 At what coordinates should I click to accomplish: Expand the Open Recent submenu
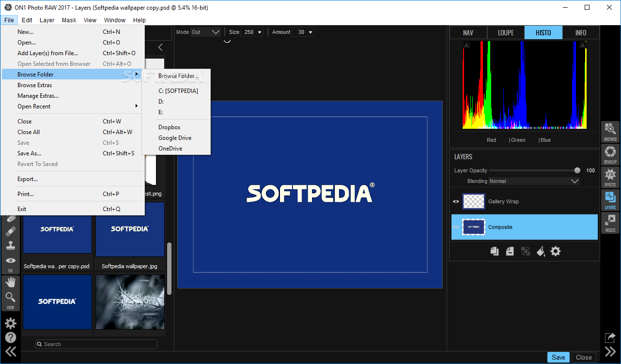click(x=73, y=106)
